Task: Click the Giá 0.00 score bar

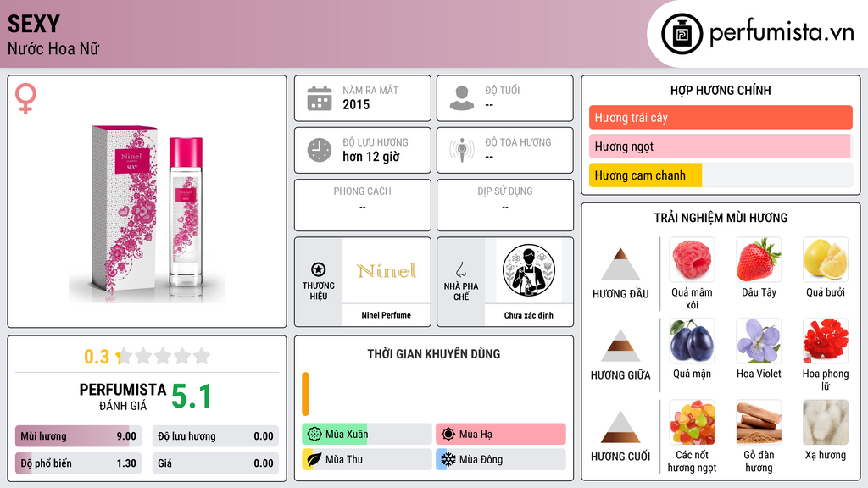Action: [x=215, y=463]
